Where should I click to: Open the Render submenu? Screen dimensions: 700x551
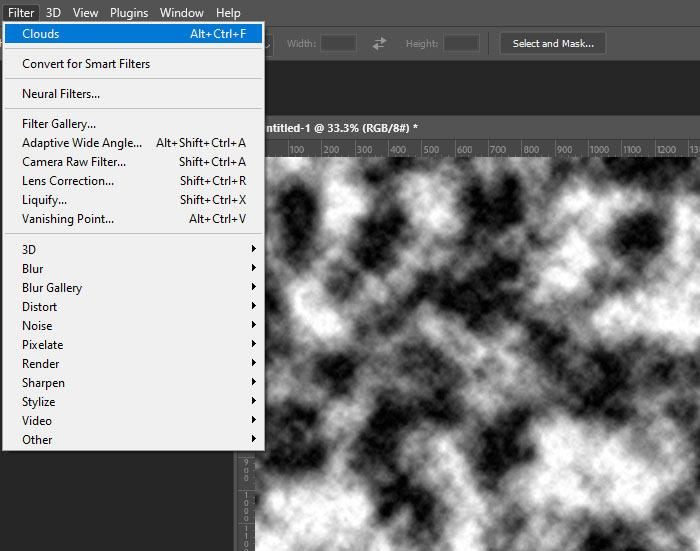tap(41, 364)
